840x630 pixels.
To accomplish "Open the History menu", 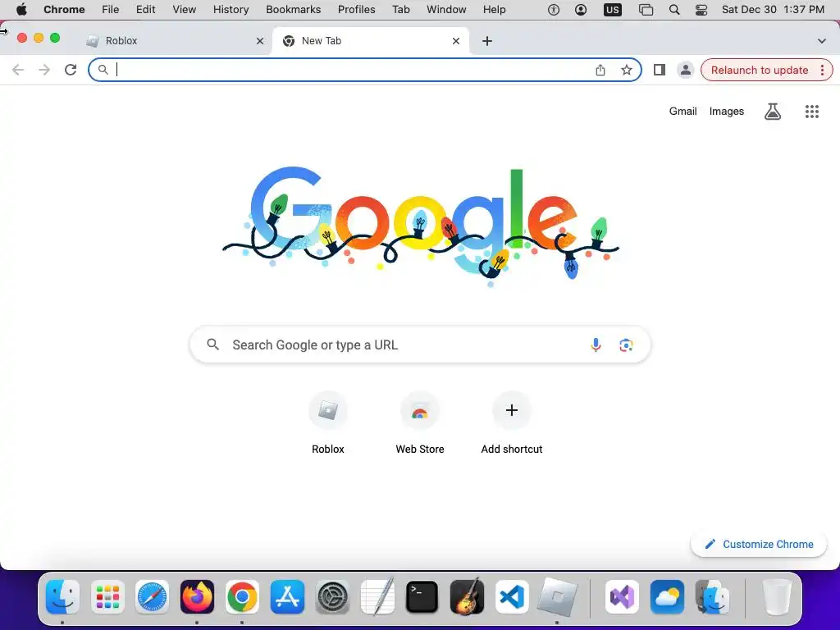I will click(x=231, y=10).
